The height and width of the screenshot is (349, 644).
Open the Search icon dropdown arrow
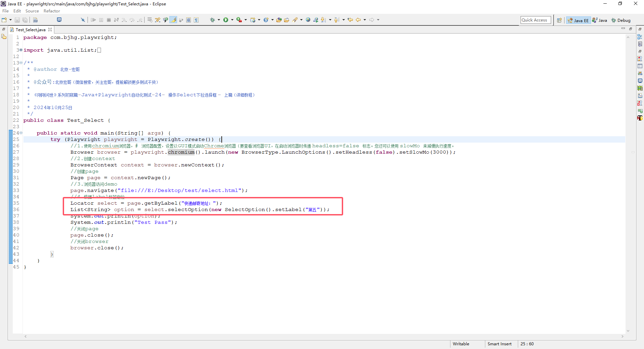tap(301, 20)
